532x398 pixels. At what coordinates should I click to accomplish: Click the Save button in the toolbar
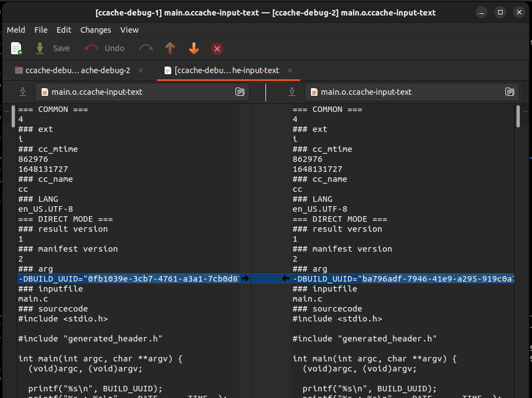[x=53, y=49]
